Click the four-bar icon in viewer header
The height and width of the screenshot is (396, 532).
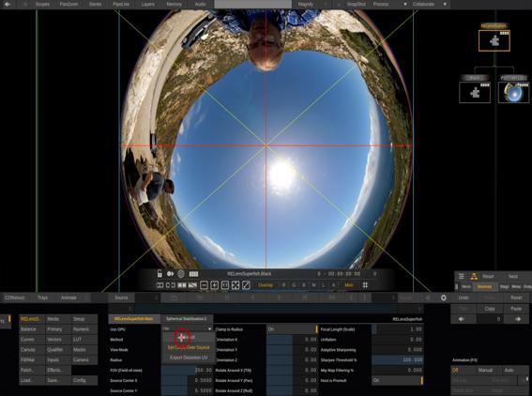(193, 274)
